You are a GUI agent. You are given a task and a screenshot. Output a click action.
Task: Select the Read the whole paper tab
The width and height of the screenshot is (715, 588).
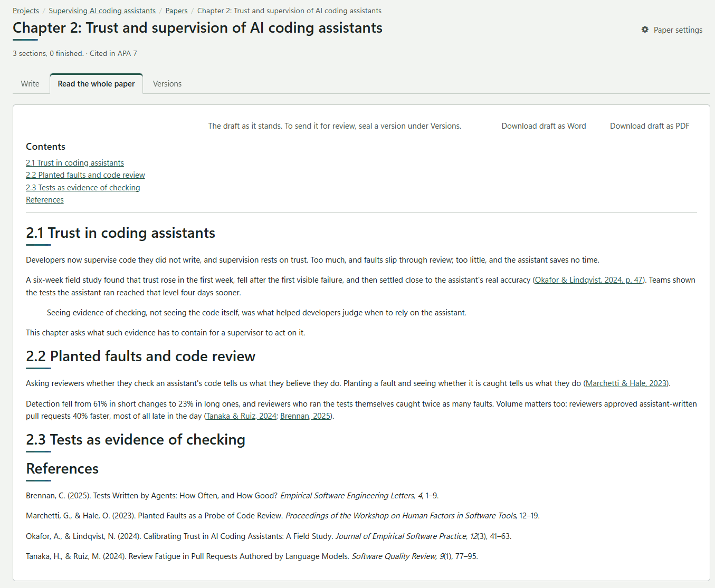96,84
